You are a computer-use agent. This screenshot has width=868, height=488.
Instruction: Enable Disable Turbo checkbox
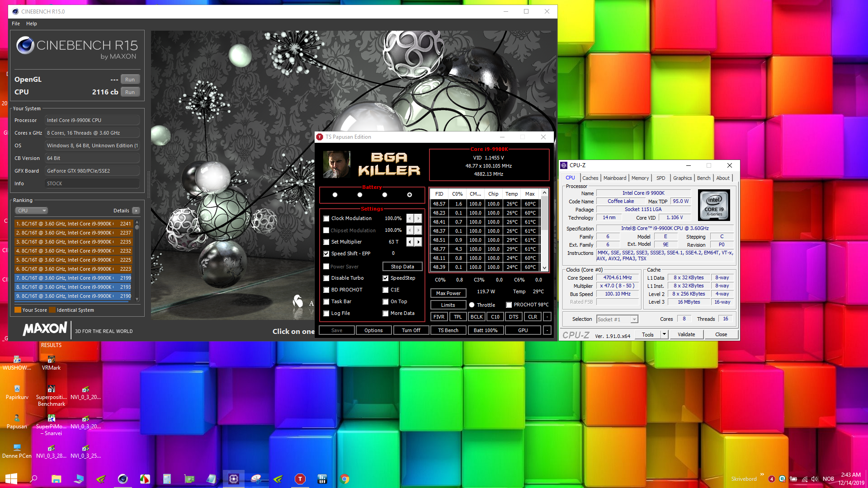pos(326,278)
